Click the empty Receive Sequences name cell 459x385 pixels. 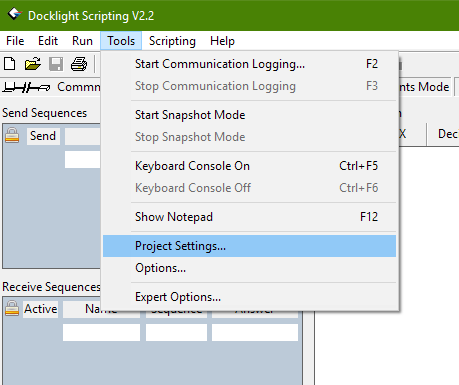[101, 333]
